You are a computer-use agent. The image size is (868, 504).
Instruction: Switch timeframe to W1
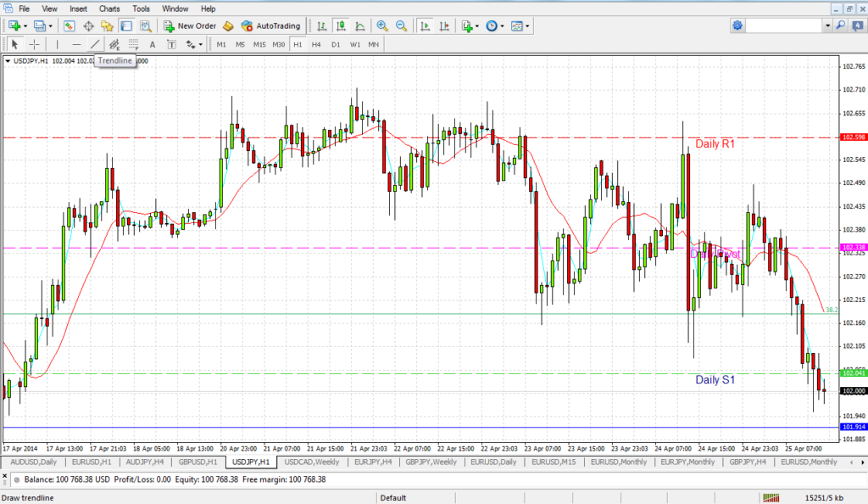355,44
